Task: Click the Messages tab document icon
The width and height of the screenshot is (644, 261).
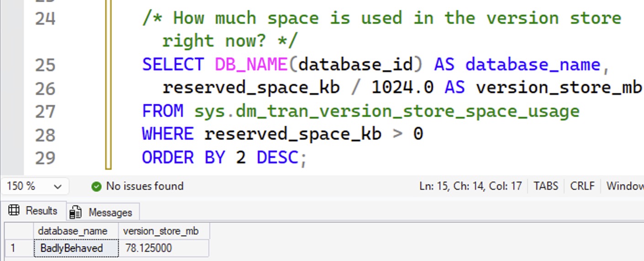Action: tap(76, 212)
